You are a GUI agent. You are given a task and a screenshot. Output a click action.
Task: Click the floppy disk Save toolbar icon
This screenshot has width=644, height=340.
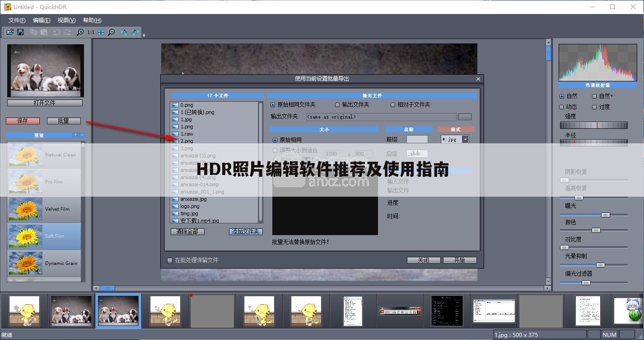coord(20,32)
